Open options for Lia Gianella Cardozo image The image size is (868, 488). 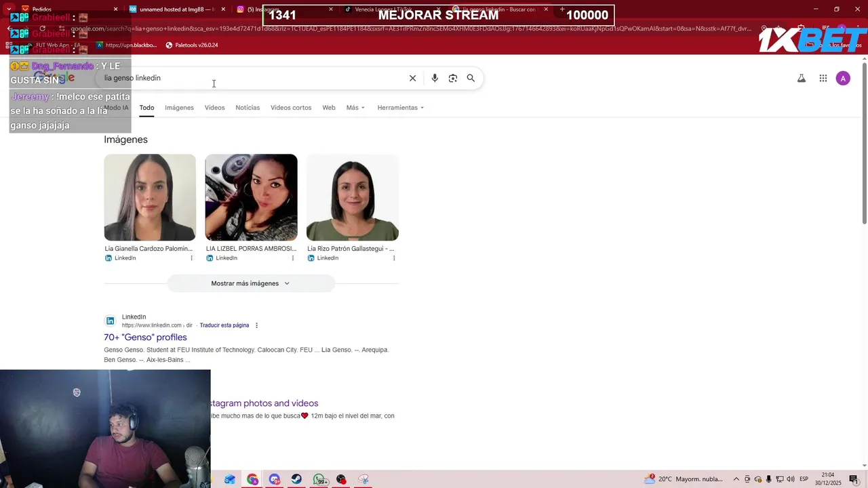coord(191,258)
